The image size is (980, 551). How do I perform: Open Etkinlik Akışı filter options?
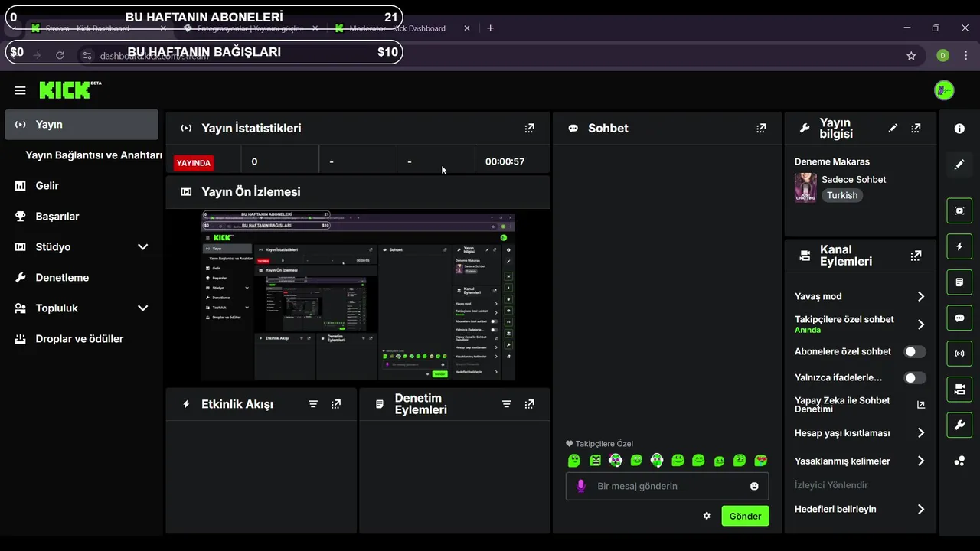point(313,404)
